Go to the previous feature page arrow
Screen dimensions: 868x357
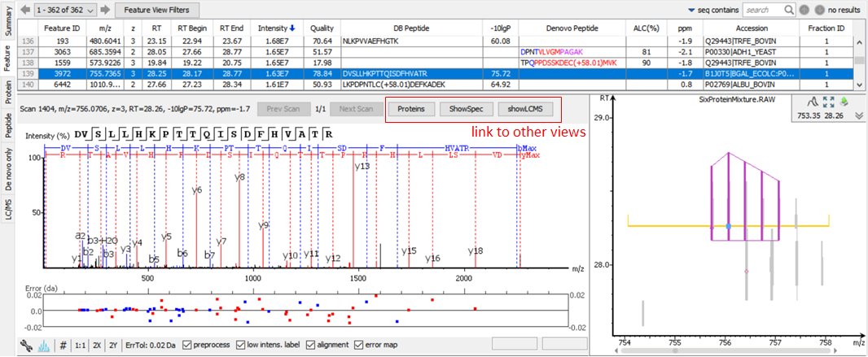[25, 10]
